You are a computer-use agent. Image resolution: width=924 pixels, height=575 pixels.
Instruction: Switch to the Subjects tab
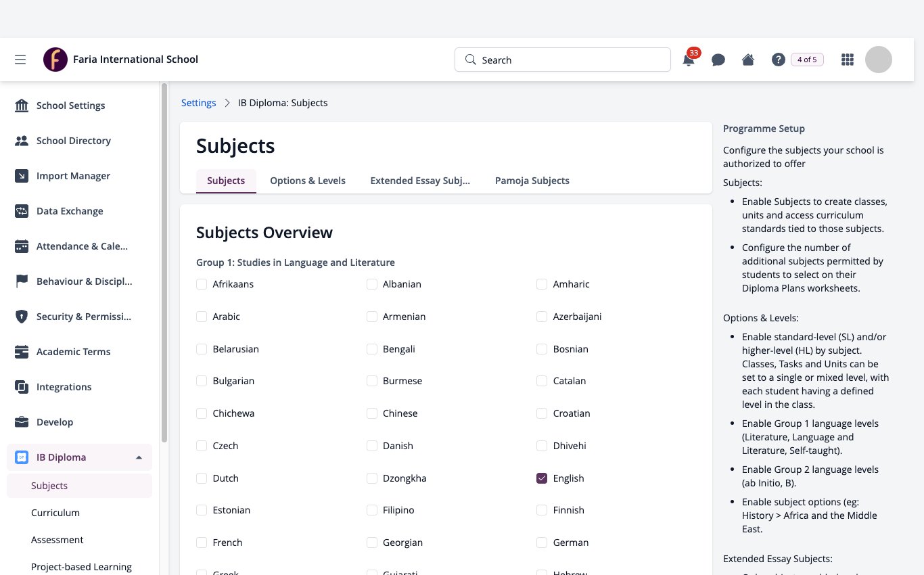(226, 181)
